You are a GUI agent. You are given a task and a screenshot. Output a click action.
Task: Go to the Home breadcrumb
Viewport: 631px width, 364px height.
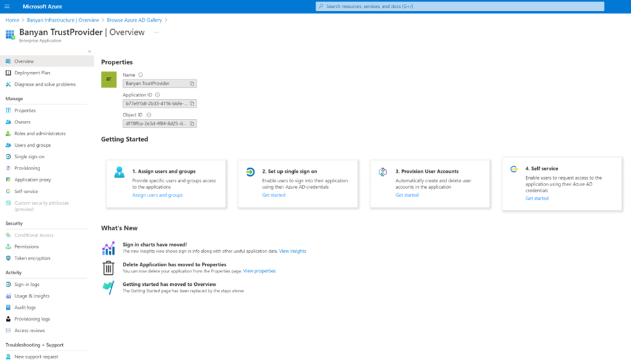coord(12,20)
